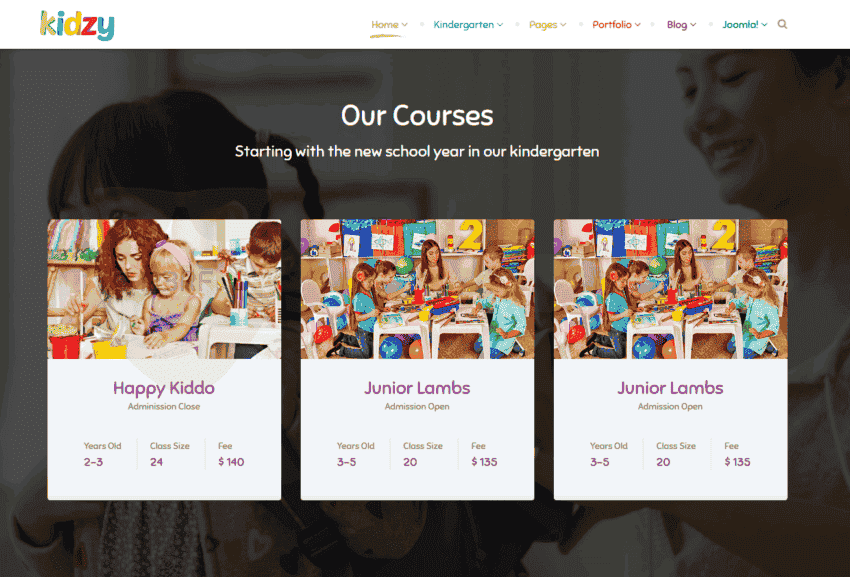Expand the Pages dropdown chevron

point(563,24)
